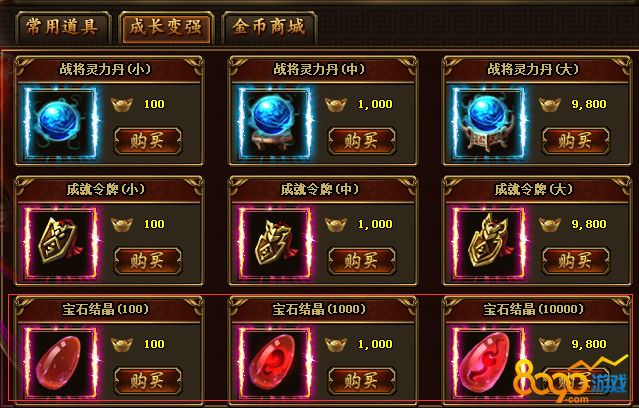Click the 成就令牌(中) badge icon

click(x=275, y=243)
